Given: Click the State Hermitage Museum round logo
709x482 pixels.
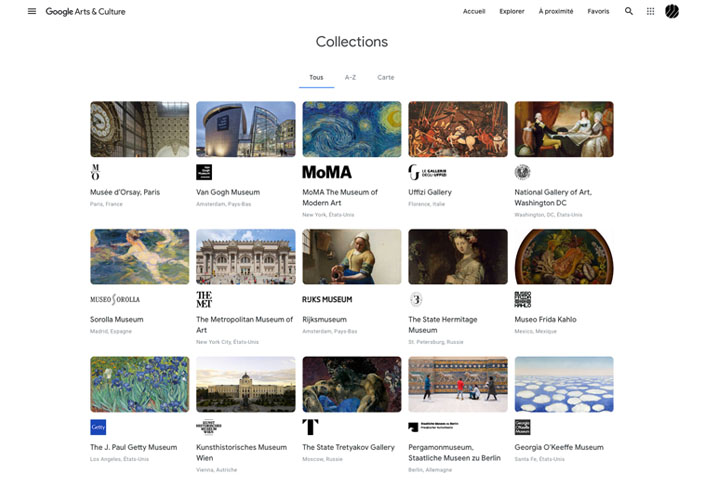Looking at the screenshot, I should tap(416, 299).
